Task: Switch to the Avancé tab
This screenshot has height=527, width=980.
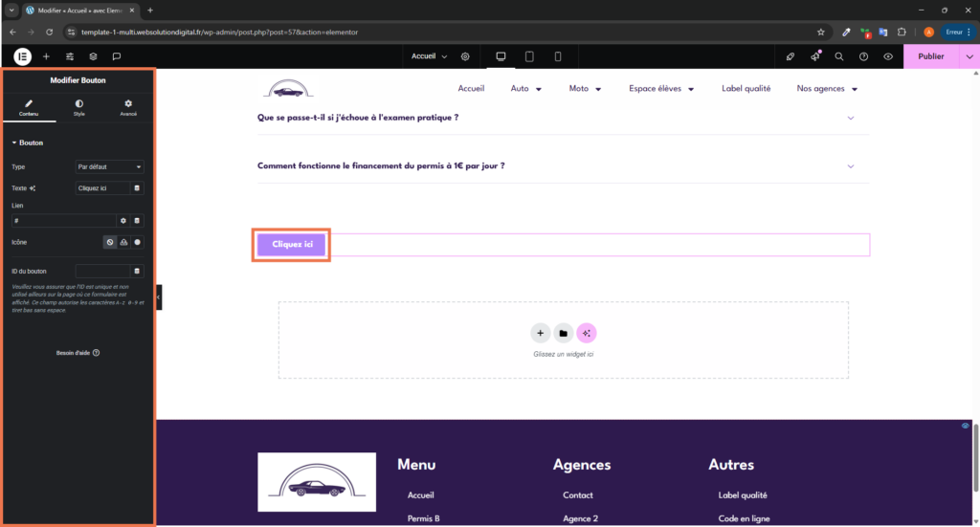Action: coord(128,107)
